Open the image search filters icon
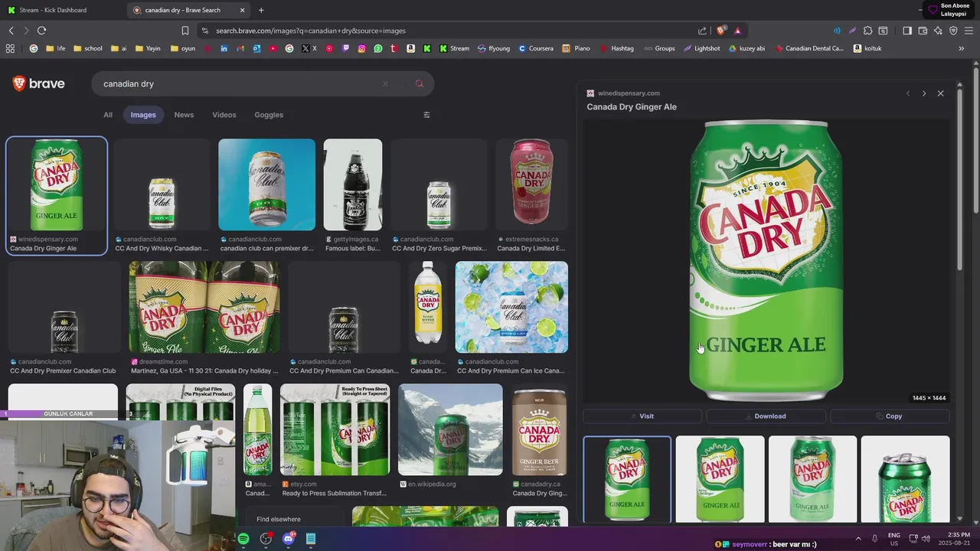980x551 pixels. pos(426,115)
